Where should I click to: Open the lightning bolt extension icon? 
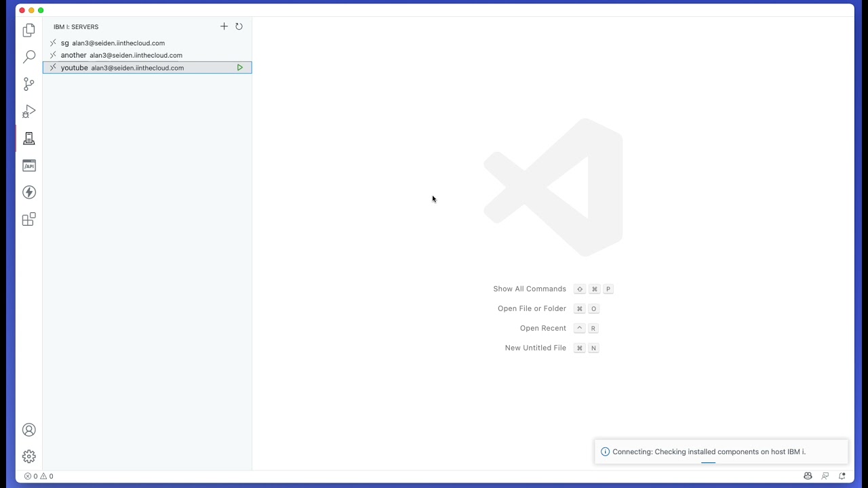tap(29, 192)
